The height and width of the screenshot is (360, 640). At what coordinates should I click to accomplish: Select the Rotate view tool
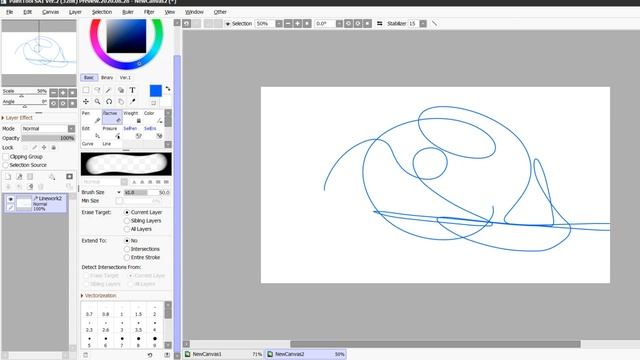(109, 101)
